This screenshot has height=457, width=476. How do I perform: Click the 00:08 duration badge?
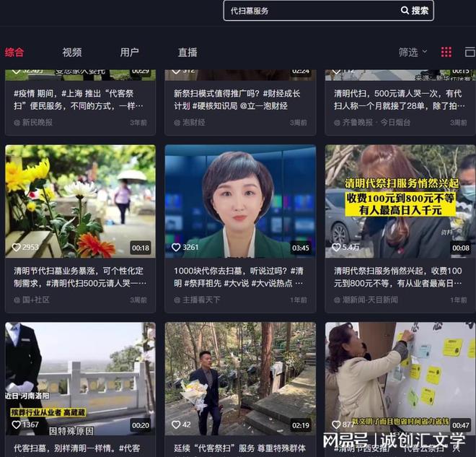[x=461, y=248]
